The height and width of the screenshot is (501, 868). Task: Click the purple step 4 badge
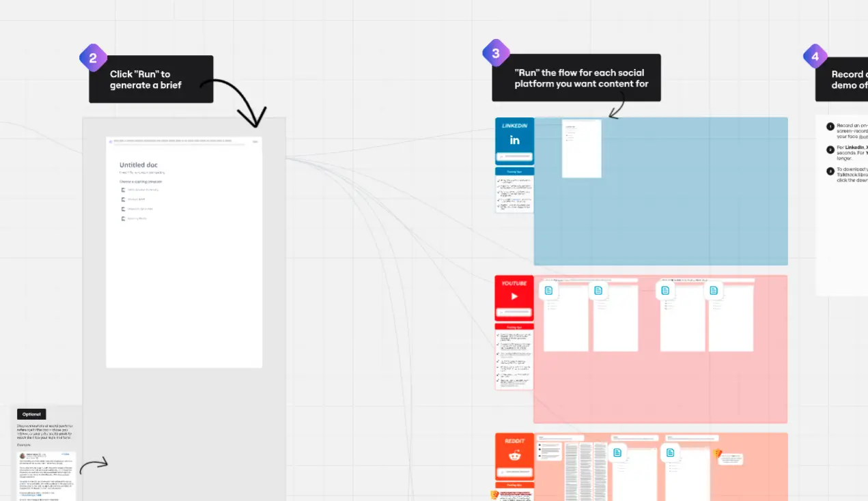[x=815, y=57]
